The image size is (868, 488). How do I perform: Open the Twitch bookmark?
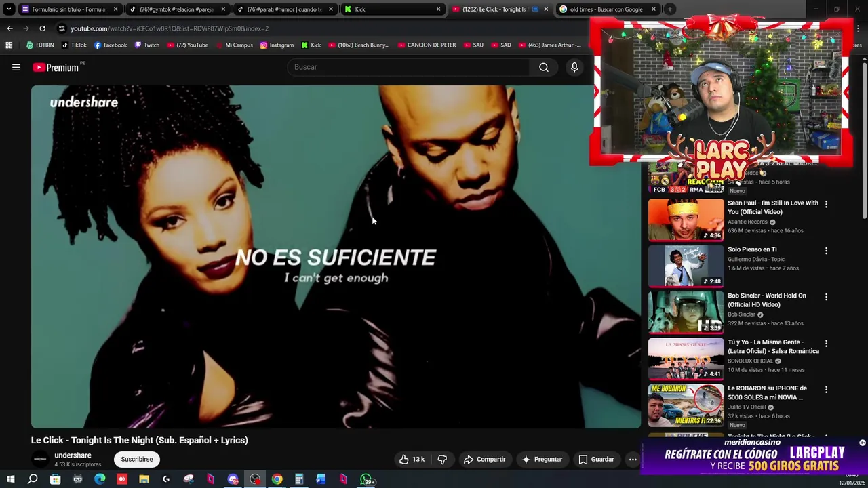[x=147, y=45]
